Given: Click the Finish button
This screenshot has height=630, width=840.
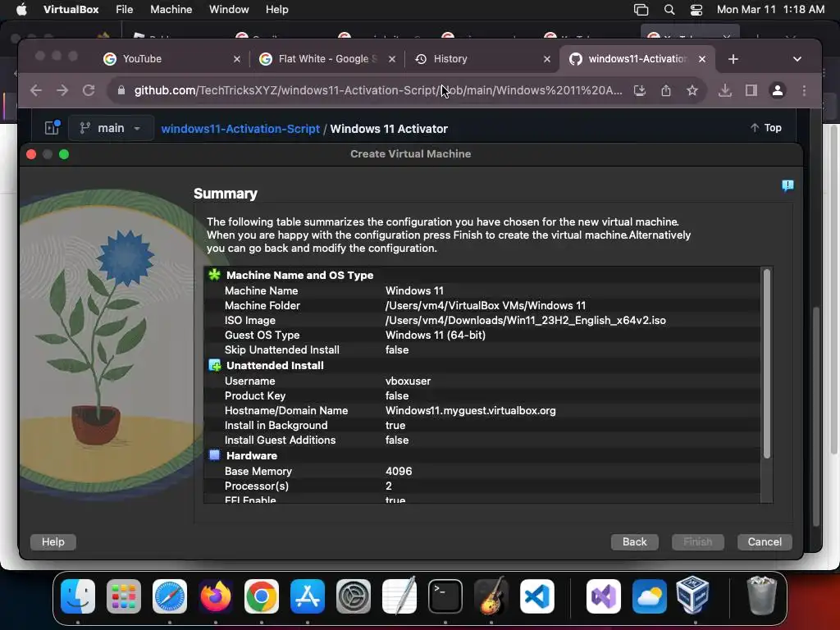Looking at the screenshot, I should pyautogui.click(x=698, y=541).
